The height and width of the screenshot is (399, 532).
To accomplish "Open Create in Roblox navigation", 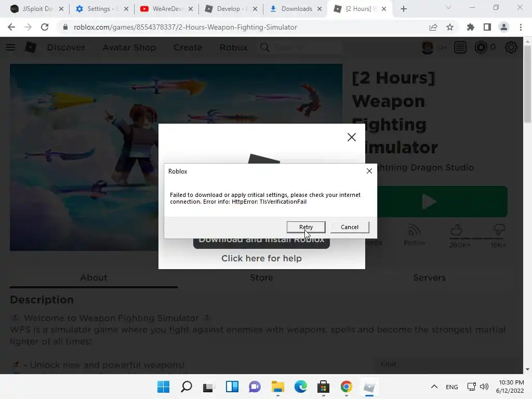I will [188, 47].
